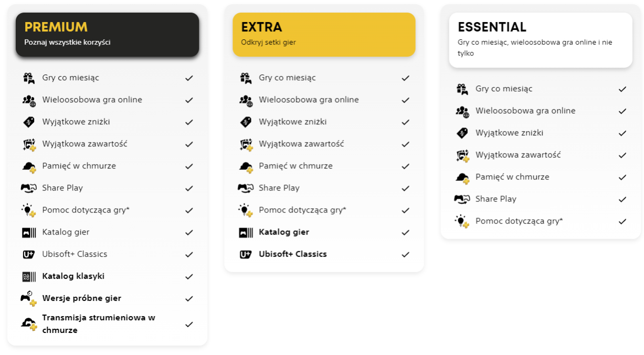Click the Wersje próbne gier controller icon
The image size is (644, 355).
tap(29, 298)
